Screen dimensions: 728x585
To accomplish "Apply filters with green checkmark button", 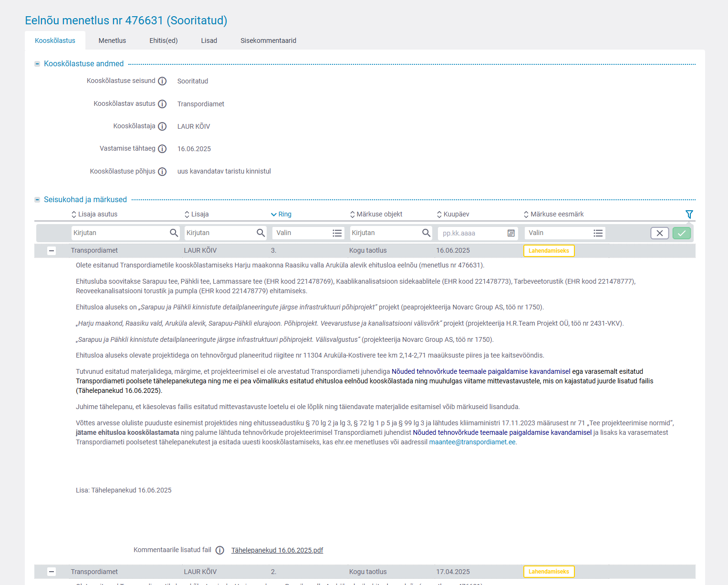I will click(682, 233).
